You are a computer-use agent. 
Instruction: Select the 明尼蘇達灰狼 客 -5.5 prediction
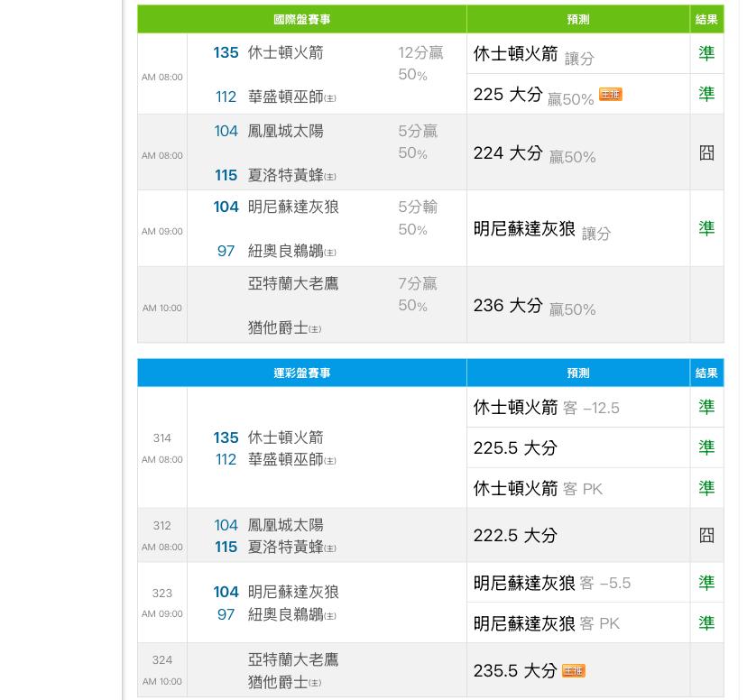click(x=552, y=583)
